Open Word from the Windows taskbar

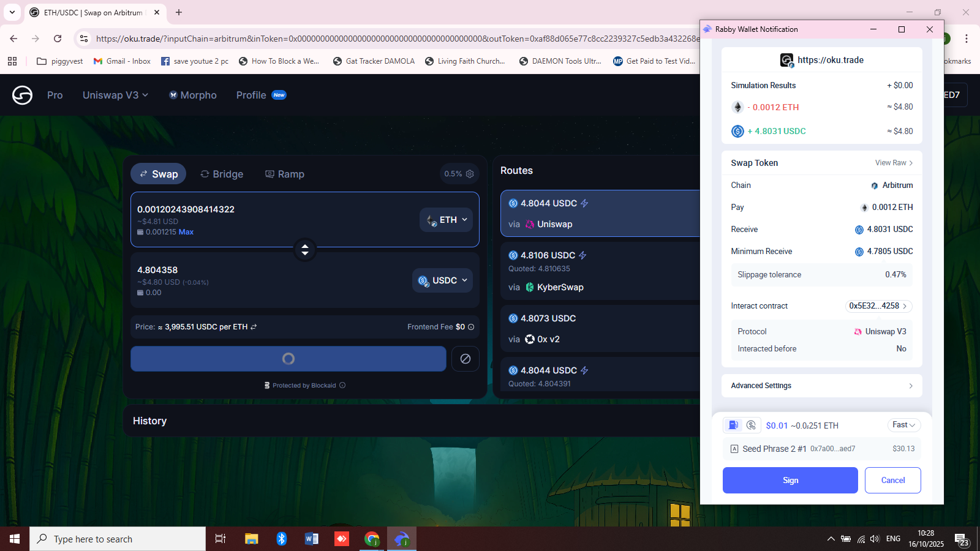pyautogui.click(x=311, y=539)
